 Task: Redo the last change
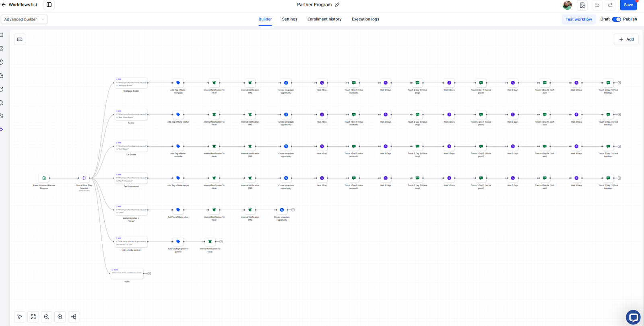[x=610, y=5]
